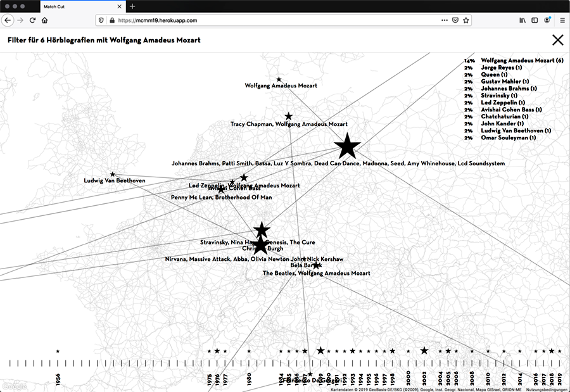Screen dimensions: 570x392
Task: Focus the URL bar mcmm19.herokuapp.com
Action: click(x=158, y=20)
